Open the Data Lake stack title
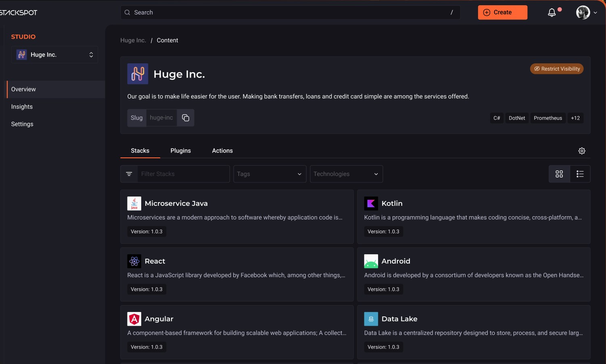 click(x=399, y=319)
